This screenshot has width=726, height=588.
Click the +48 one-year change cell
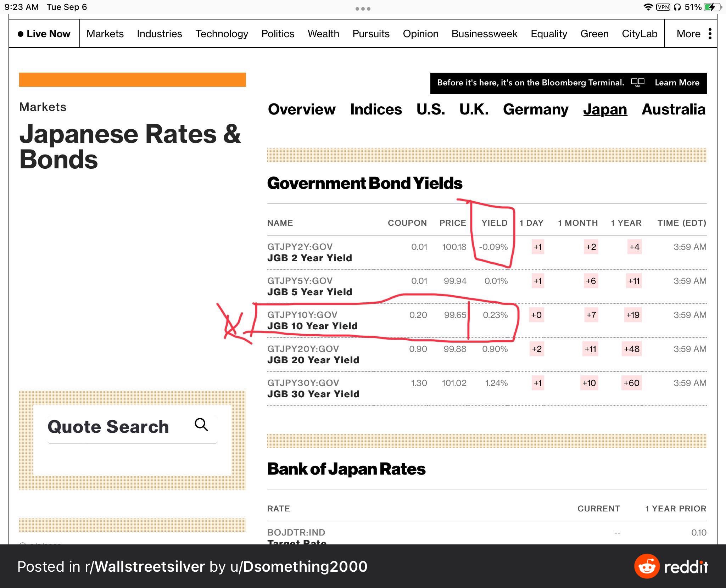631,349
